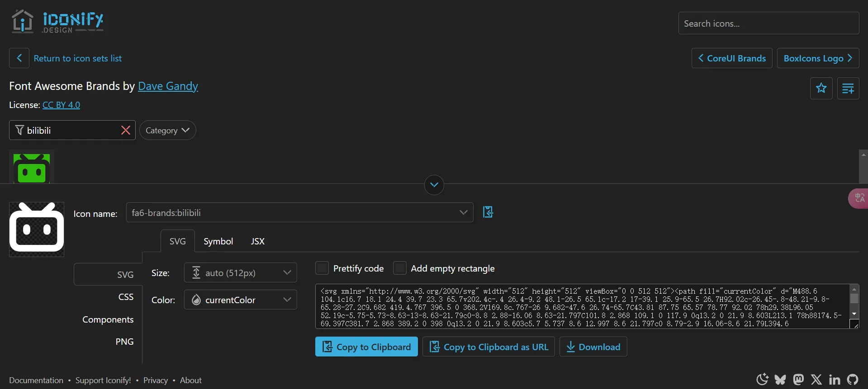The width and height of the screenshot is (868, 389).
Task: Switch to the Symbol tab
Action: click(218, 241)
